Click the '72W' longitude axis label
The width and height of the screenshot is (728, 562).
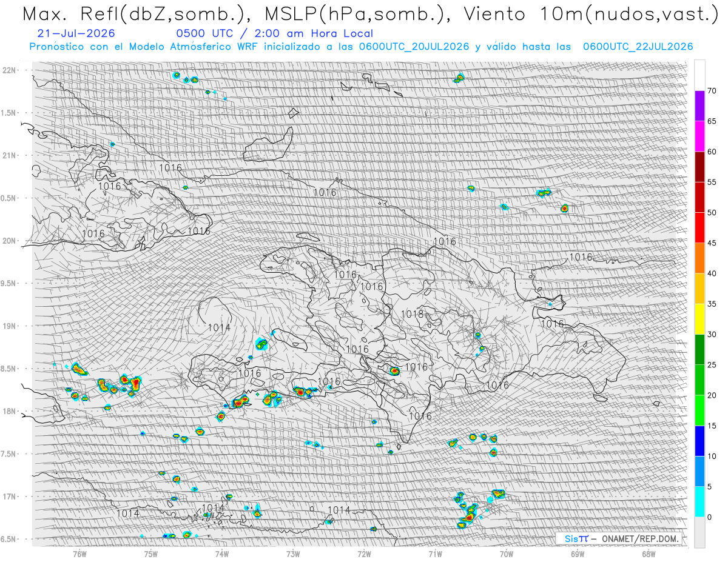[364, 554]
